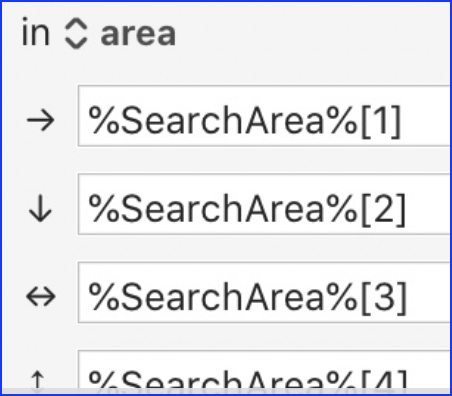Click the horizontal scrollbar along the bottom edge
The image size is (452, 396).
[x=226, y=391]
